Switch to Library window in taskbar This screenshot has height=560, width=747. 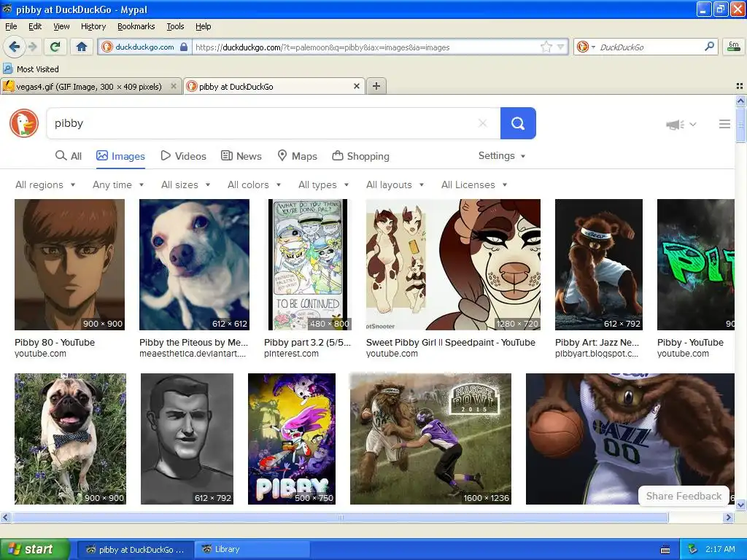pyautogui.click(x=252, y=549)
